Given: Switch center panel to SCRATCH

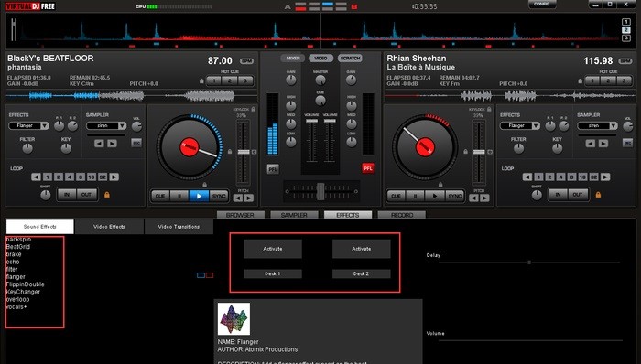Looking at the screenshot, I should [x=350, y=59].
